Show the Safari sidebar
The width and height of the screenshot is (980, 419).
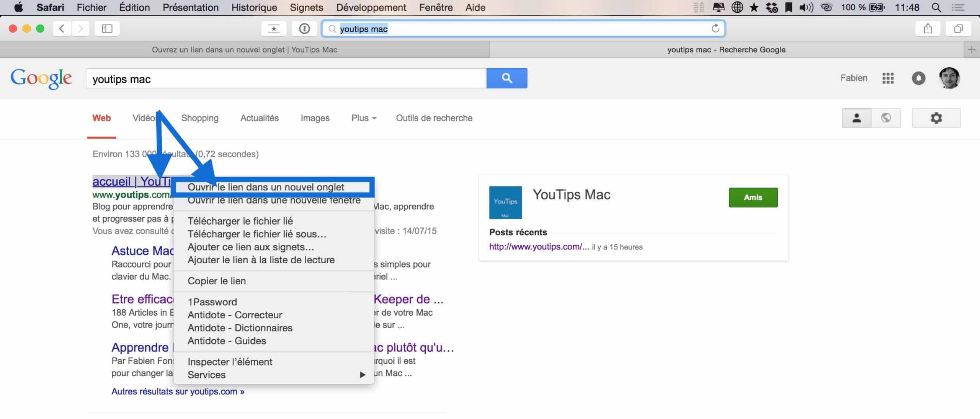point(107,28)
